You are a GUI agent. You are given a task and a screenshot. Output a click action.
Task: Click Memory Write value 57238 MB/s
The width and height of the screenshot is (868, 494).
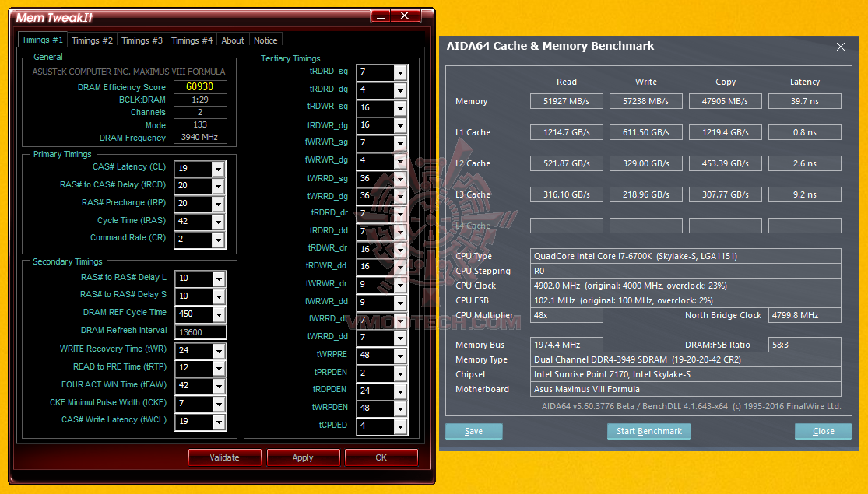click(646, 101)
